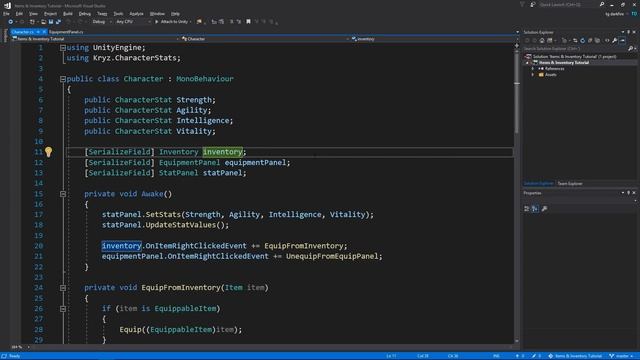Screen dimensions: 640x360
Task: Click the feedback icon beside Quick Launch
Action: (x=533, y=4)
